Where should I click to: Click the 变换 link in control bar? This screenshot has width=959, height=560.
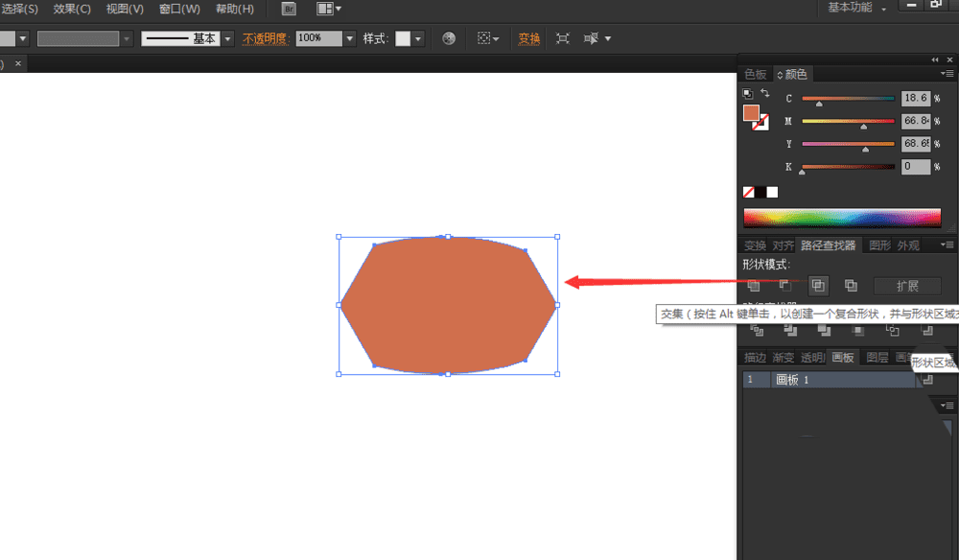(529, 38)
